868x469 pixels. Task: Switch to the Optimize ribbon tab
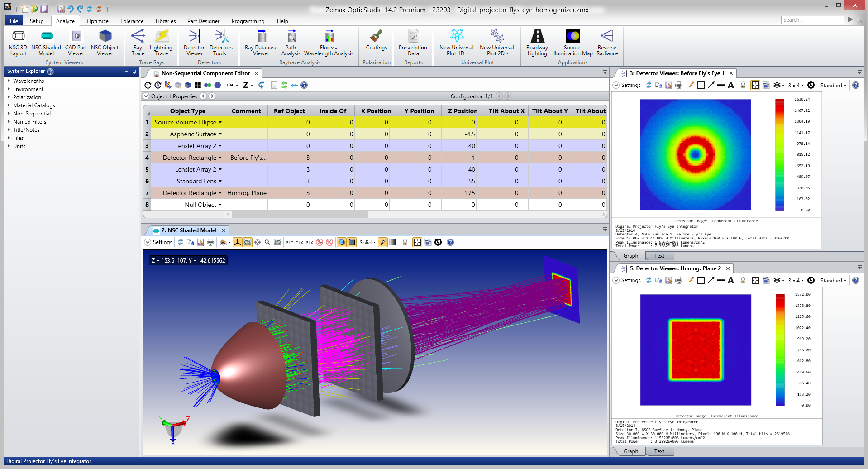[97, 21]
